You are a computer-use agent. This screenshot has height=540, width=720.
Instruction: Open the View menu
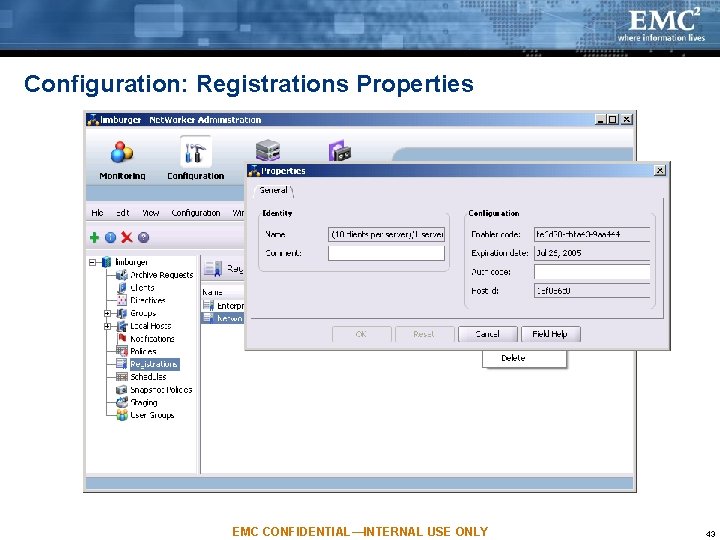pyautogui.click(x=150, y=213)
